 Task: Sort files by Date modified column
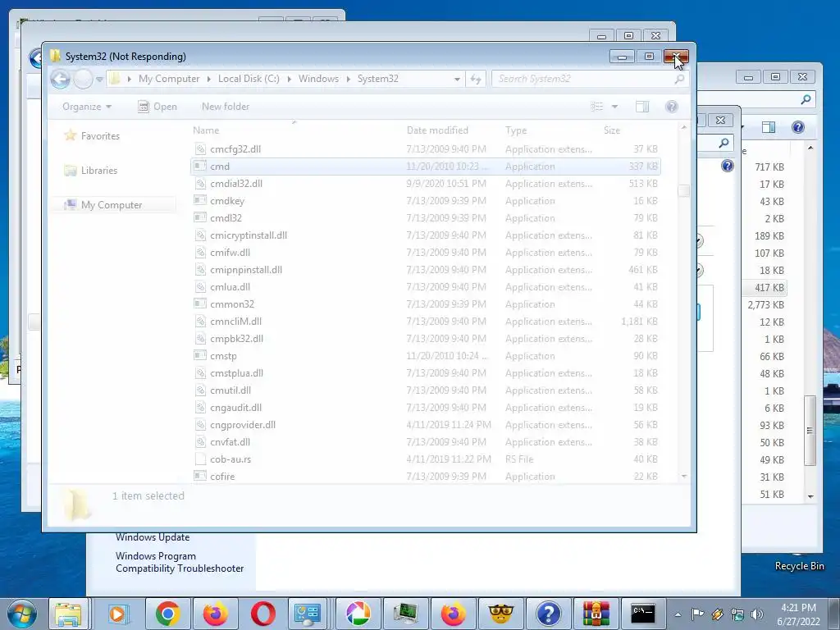coord(437,130)
